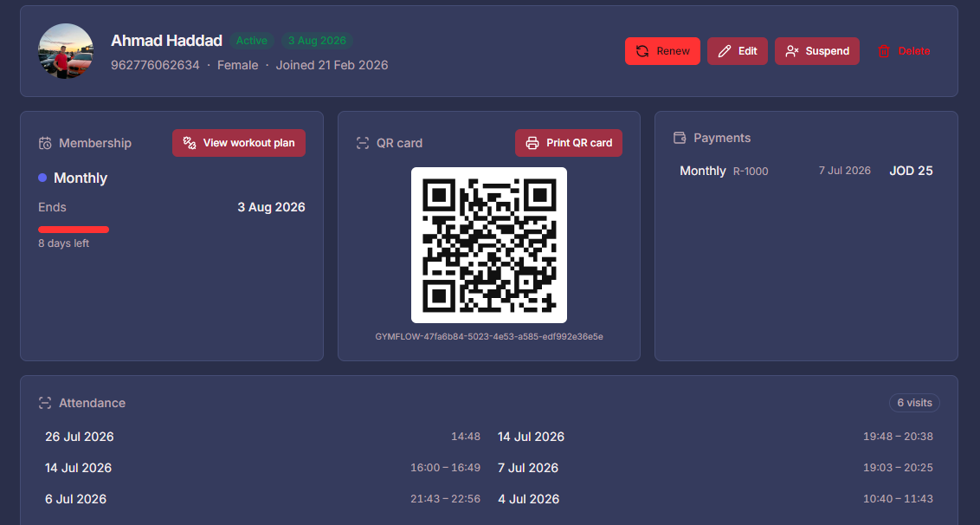The height and width of the screenshot is (525, 980).
Task: Select the member name Ahmad Haddad
Action: [166, 41]
